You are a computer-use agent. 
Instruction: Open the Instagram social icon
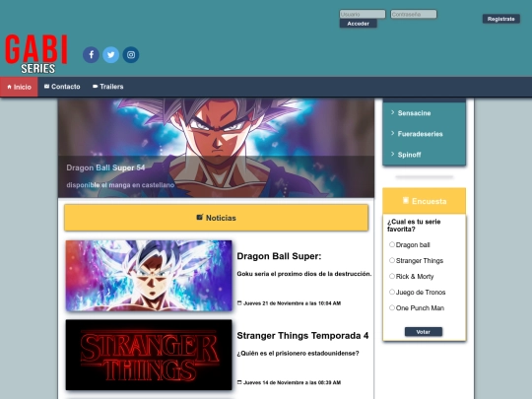point(131,54)
